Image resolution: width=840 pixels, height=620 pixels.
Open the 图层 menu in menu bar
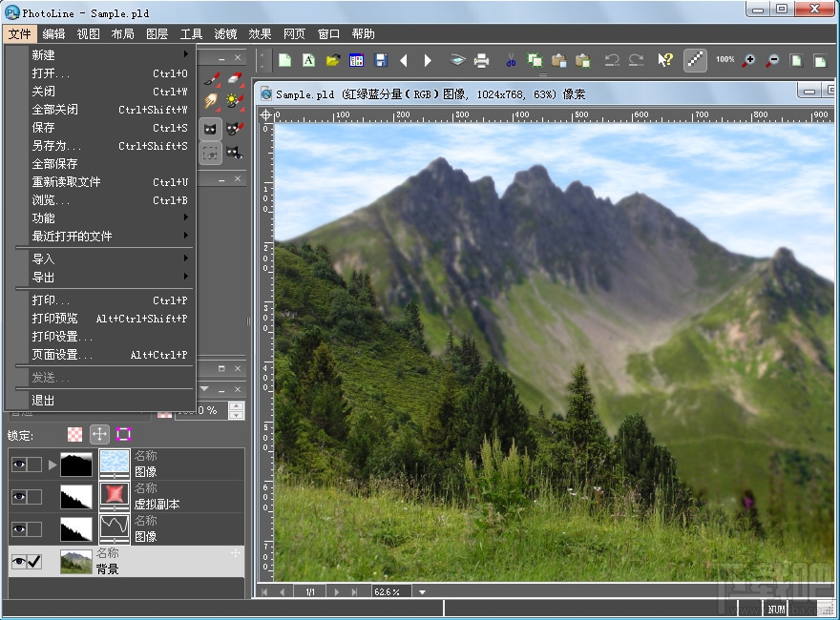pos(157,34)
